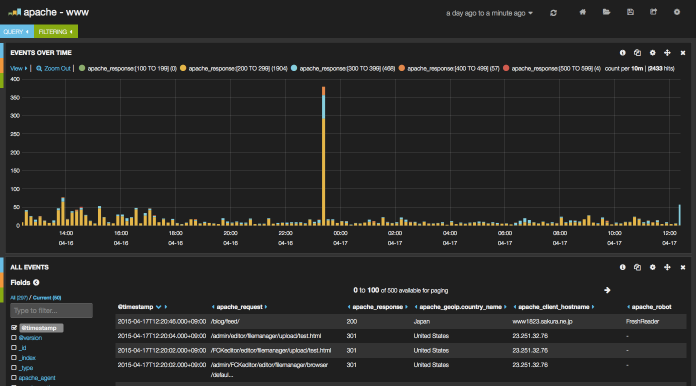Toggle 200 TO 299 response legend swatch
Viewport: 696px width, 386px height.
pos(183,68)
